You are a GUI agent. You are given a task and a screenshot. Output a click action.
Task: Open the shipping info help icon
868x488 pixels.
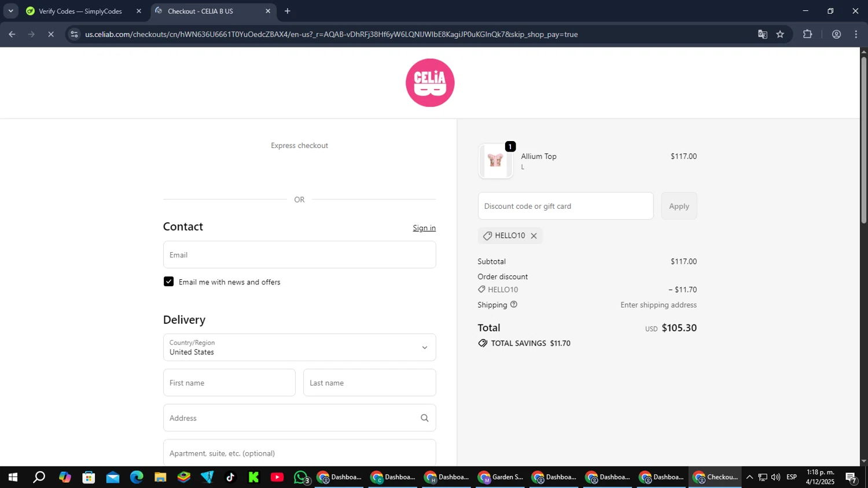pos(514,305)
